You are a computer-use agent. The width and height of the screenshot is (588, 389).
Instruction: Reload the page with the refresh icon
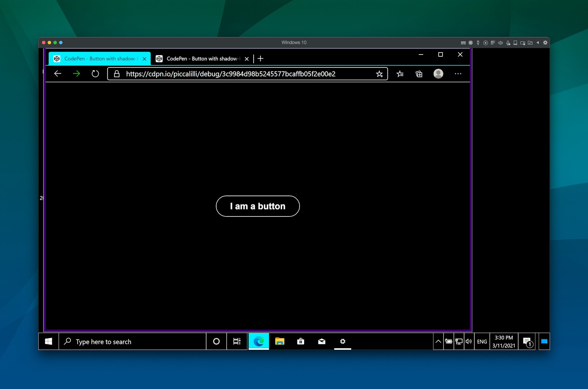tap(95, 74)
